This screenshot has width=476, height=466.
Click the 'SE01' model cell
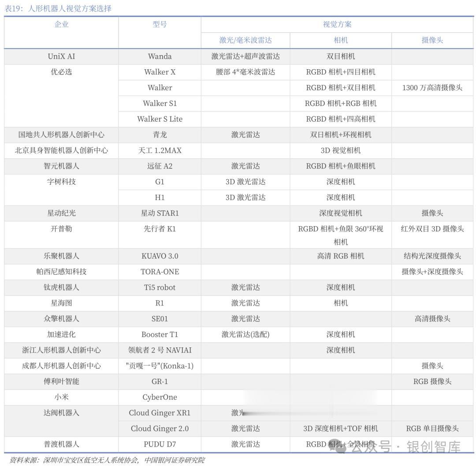160,319
